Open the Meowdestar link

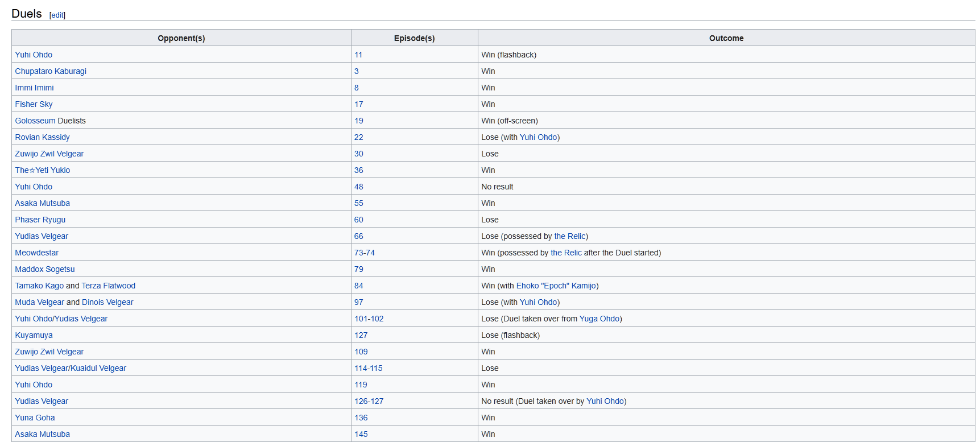(x=37, y=253)
